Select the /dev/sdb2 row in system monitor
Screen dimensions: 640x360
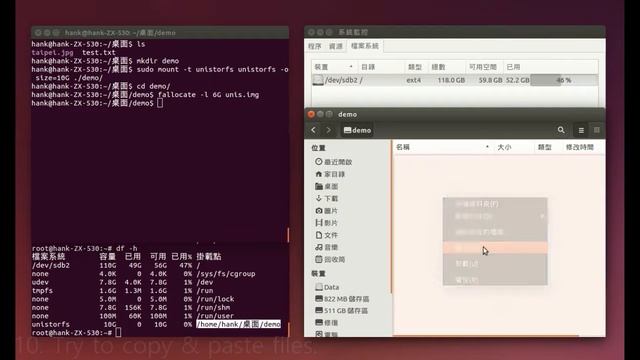pyautogui.click(x=455, y=80)
